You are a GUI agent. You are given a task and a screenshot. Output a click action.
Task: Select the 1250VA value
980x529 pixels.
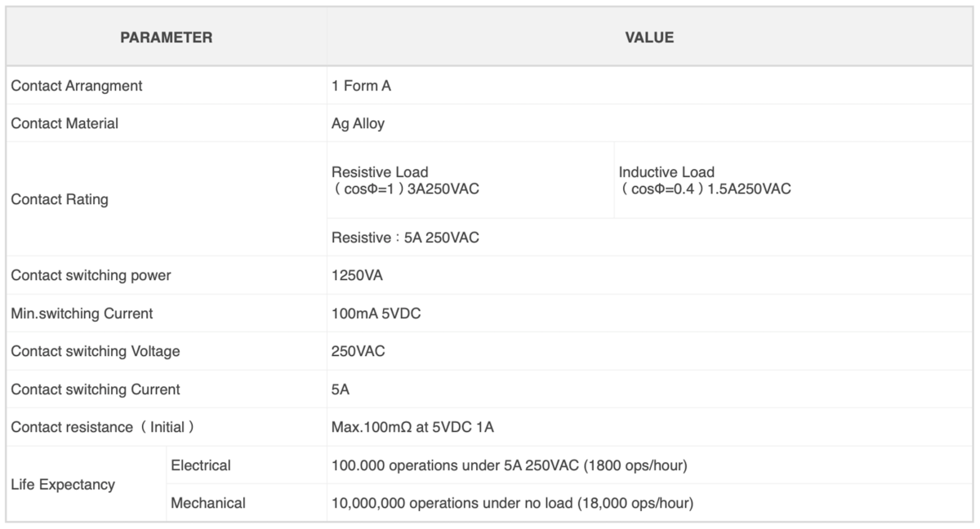(357, 275)
